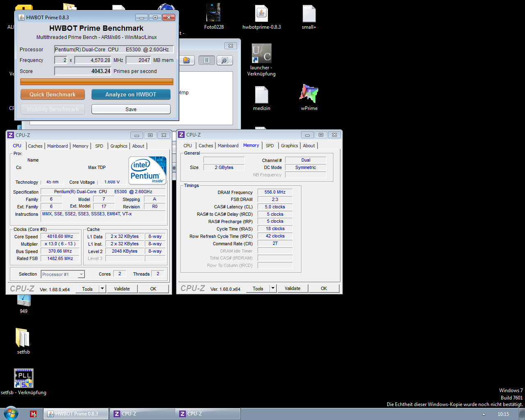This screenshot has width=525, height=420.
Task: Click the Rated FSB value 1482.65 MHz
Action: pyautogui.click(x=60, y=258)
